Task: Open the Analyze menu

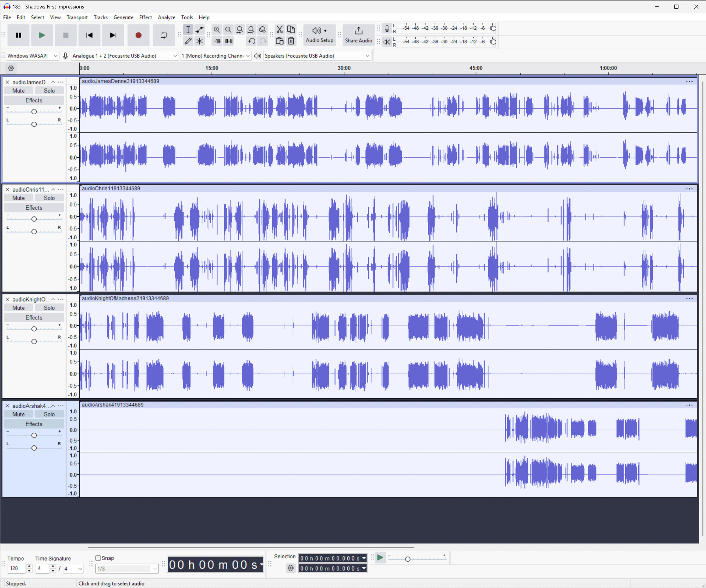Action: click(x=167, y=17)
